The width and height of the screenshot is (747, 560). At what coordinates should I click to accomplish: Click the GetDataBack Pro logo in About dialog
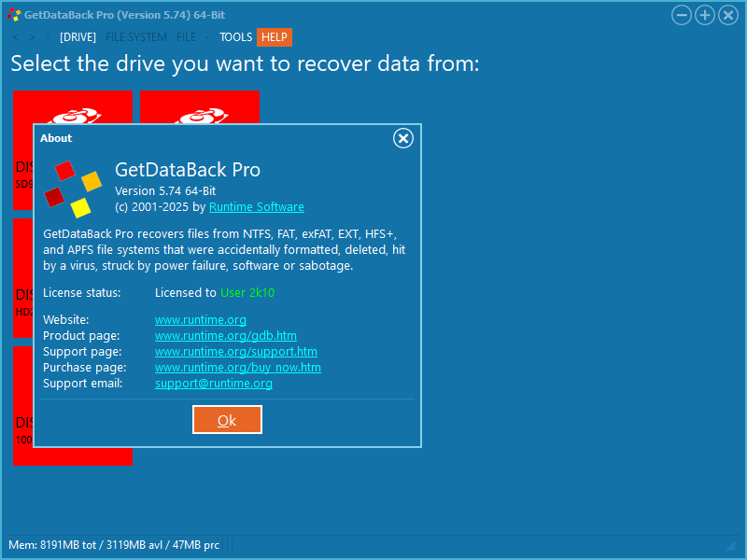click(x=73, y=189)
